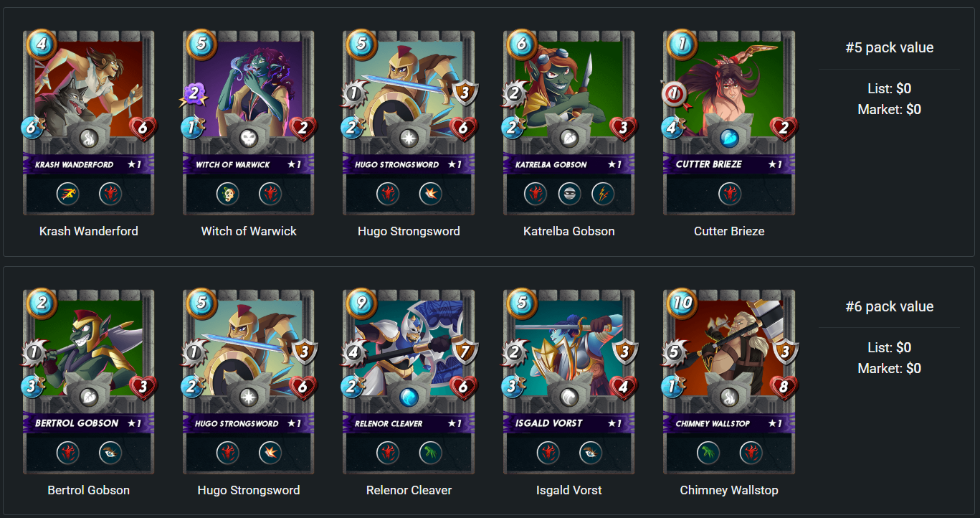Click the red heart health icon on Relenor Cleaver
The height and width of the screenshot is (518, 980).
[x=463, y=388]
